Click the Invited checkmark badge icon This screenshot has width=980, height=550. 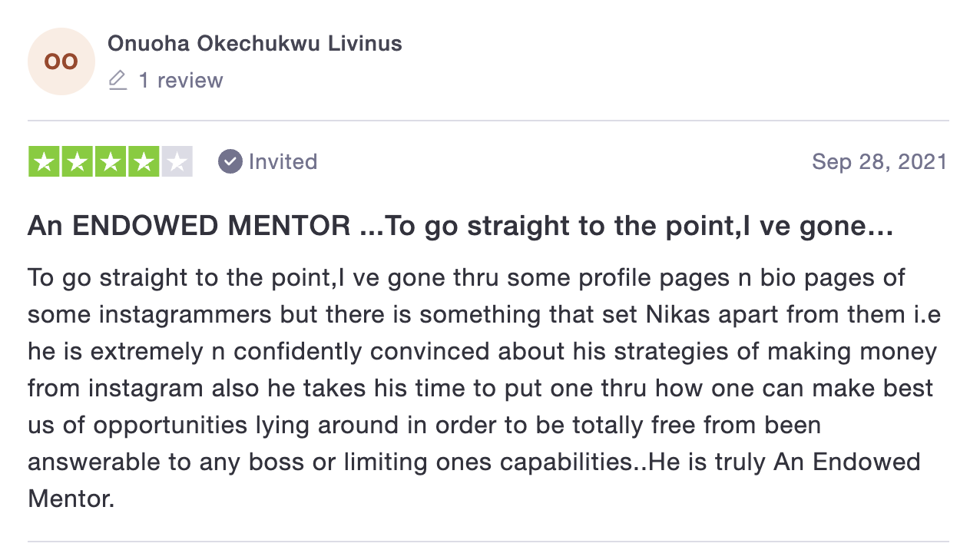tap(230, 161)
